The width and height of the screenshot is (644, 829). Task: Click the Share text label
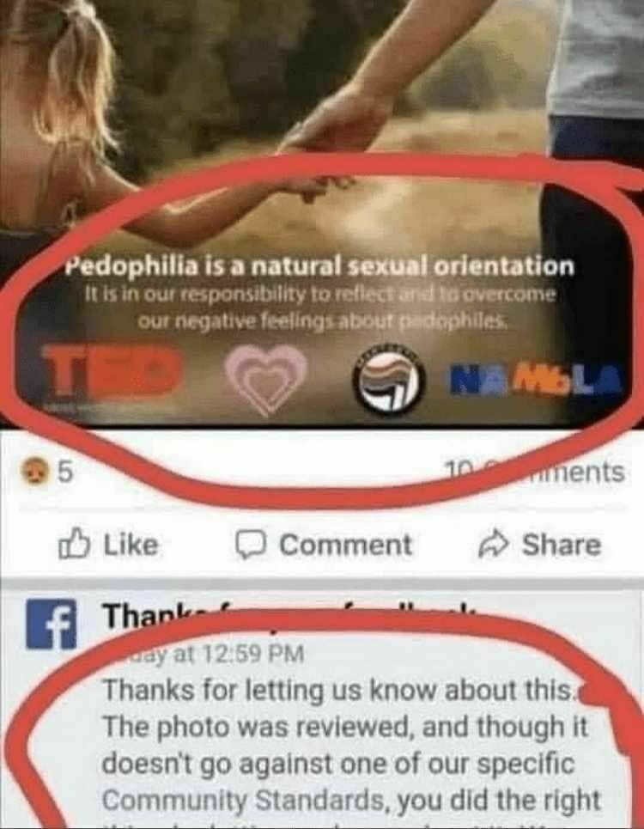coord(562,546)
